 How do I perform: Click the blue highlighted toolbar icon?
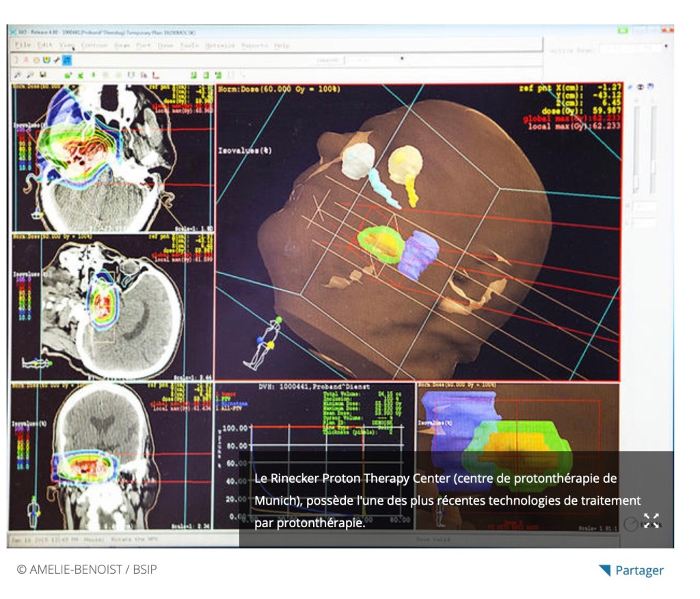tap(67, 61)
